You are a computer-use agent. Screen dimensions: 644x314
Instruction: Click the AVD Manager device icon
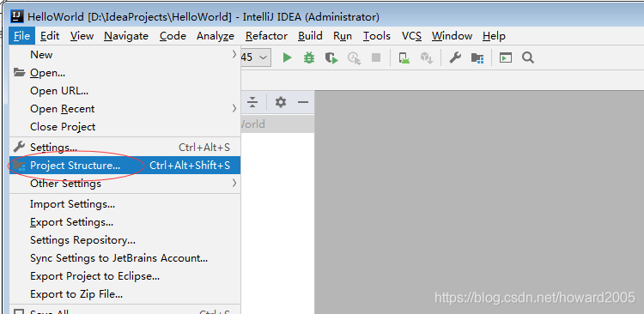404,57
